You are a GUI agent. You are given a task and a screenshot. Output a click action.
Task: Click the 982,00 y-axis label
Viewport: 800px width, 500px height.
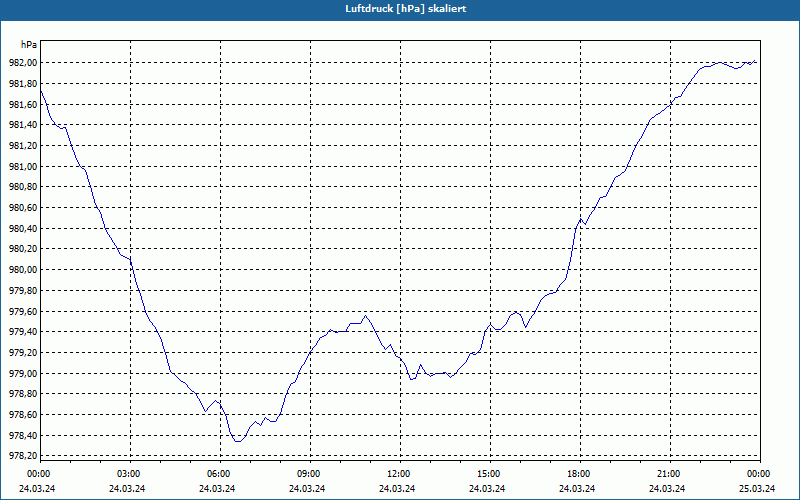[23, 63]
